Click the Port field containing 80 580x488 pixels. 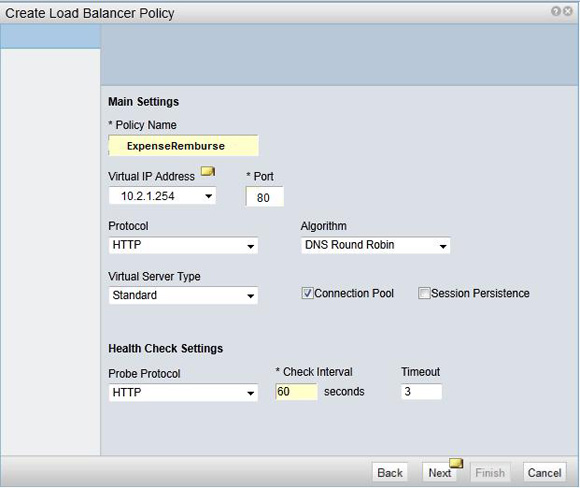tap(264, 196)
